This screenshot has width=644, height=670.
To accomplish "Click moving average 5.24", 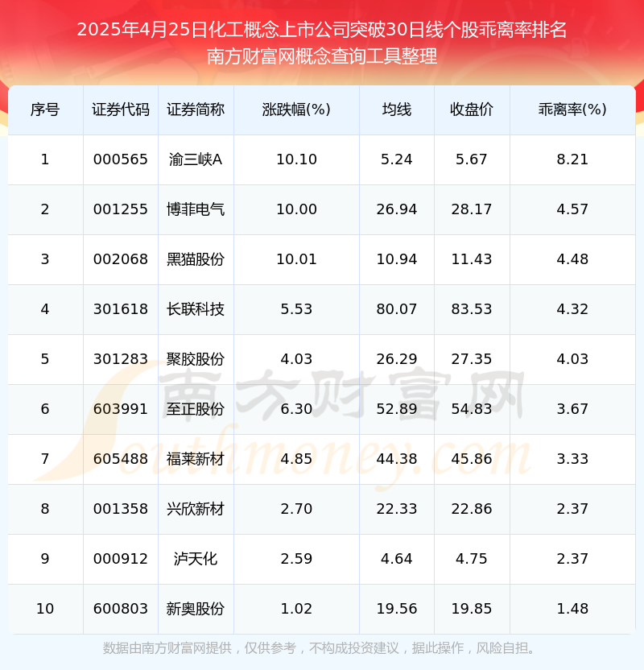I will coord(397,159).
